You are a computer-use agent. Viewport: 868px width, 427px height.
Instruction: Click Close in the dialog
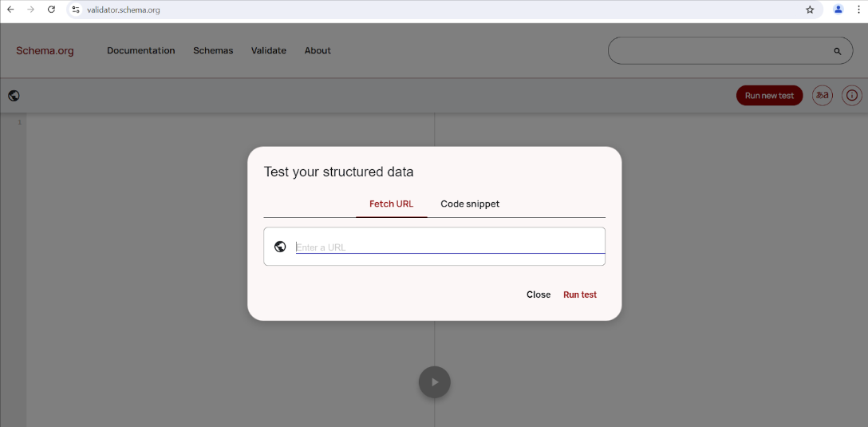[x=539, y=295]
